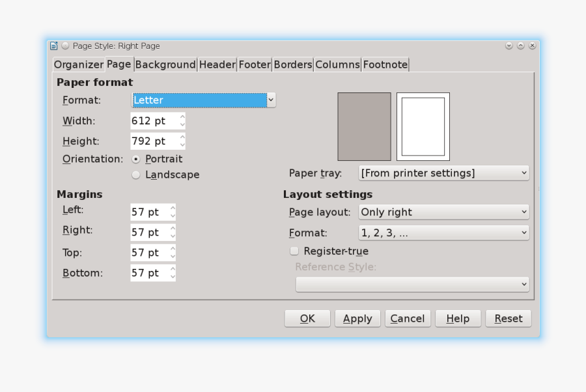This screenshot has height=392, width=586.
Task: Confirm settings with the OK button
Action: pyautogui.click(x=307, y=318)
